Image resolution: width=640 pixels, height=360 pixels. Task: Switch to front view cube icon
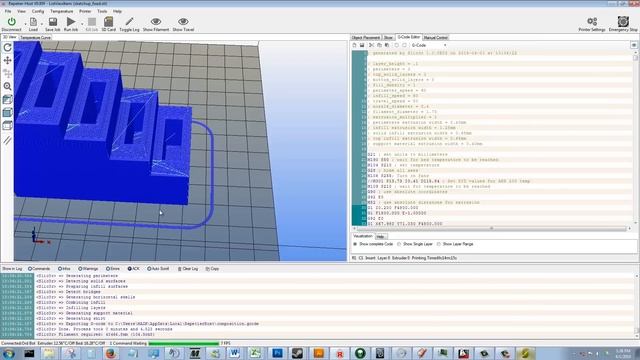pyautogui.click(x=7, y=113)
